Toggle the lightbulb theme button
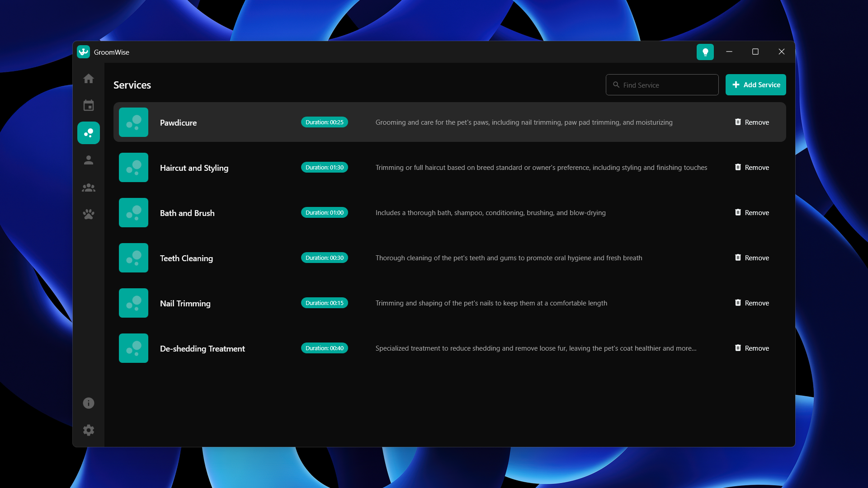Viewport: 868px width, 488px height. coord(705,52)
